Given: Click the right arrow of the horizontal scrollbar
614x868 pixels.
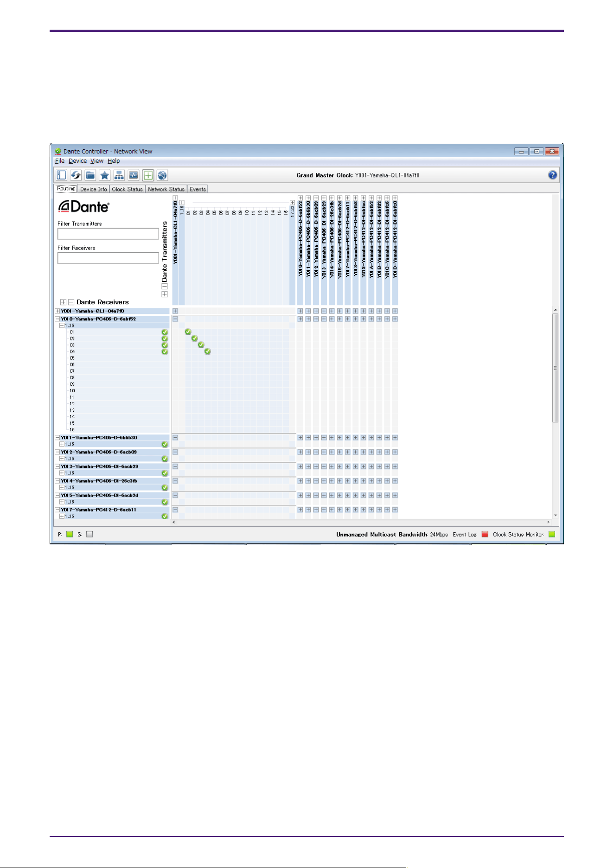Looking at the screenshot, I should point(549,522).
